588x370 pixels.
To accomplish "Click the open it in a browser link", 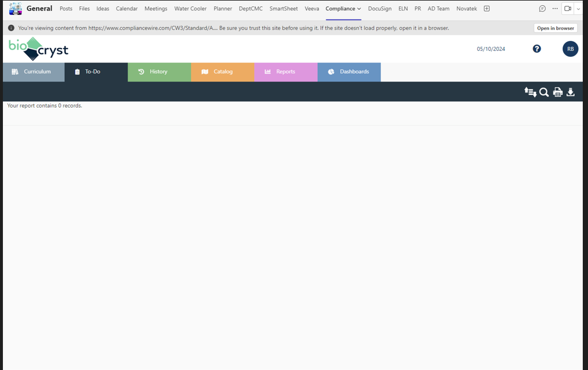I will [425, 28].
